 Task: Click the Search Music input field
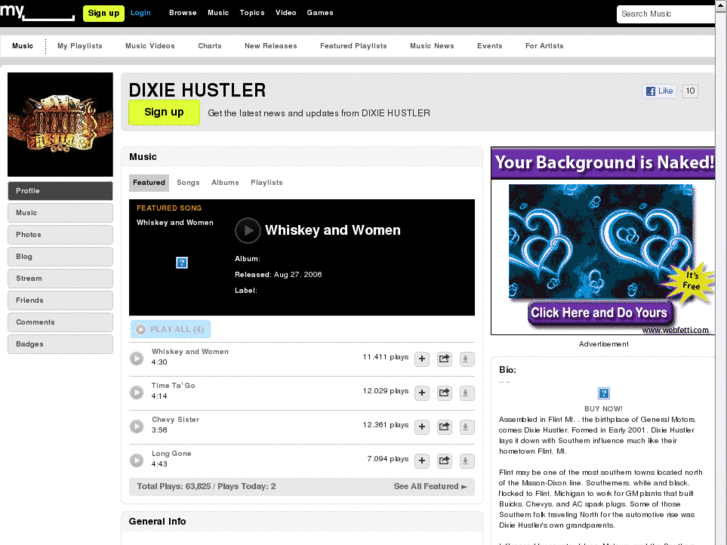point(664,14)
